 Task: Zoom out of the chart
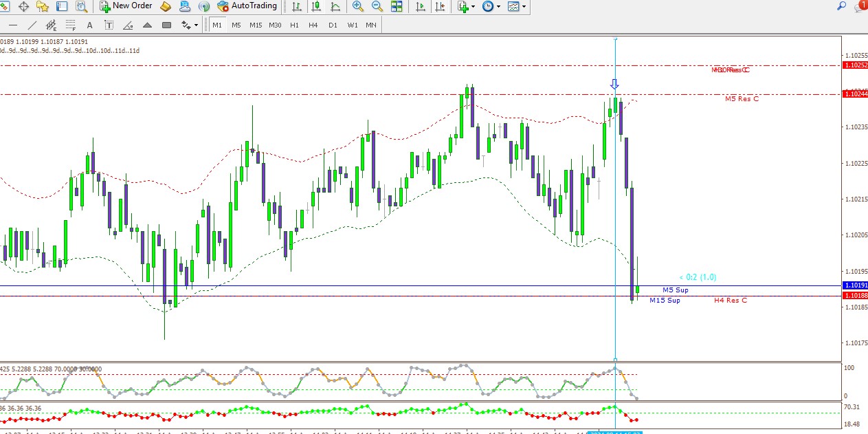pos(377,6)
